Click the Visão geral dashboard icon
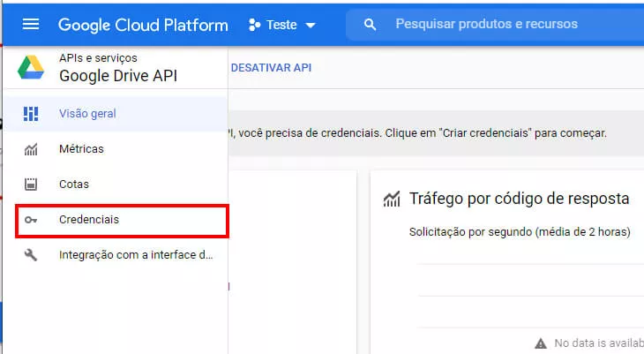Screen dimensions: 644x354 click(x=31, y=114)
